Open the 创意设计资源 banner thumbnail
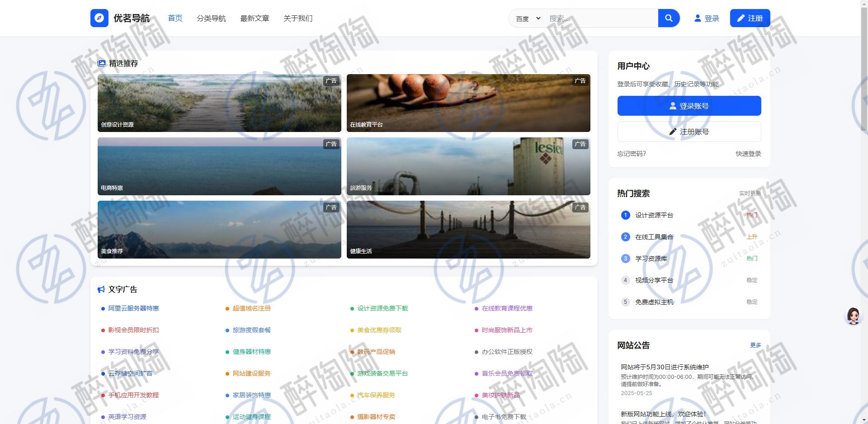 pyautogui.click(x=219, y=103)
